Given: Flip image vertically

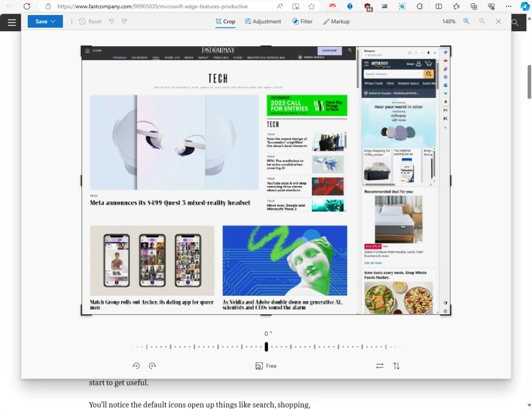Looking at the screenshot, I should tap(396, 365).
